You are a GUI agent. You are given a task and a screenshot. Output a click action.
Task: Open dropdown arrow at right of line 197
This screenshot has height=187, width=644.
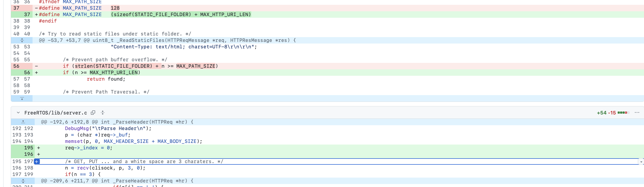click(641, 162)
